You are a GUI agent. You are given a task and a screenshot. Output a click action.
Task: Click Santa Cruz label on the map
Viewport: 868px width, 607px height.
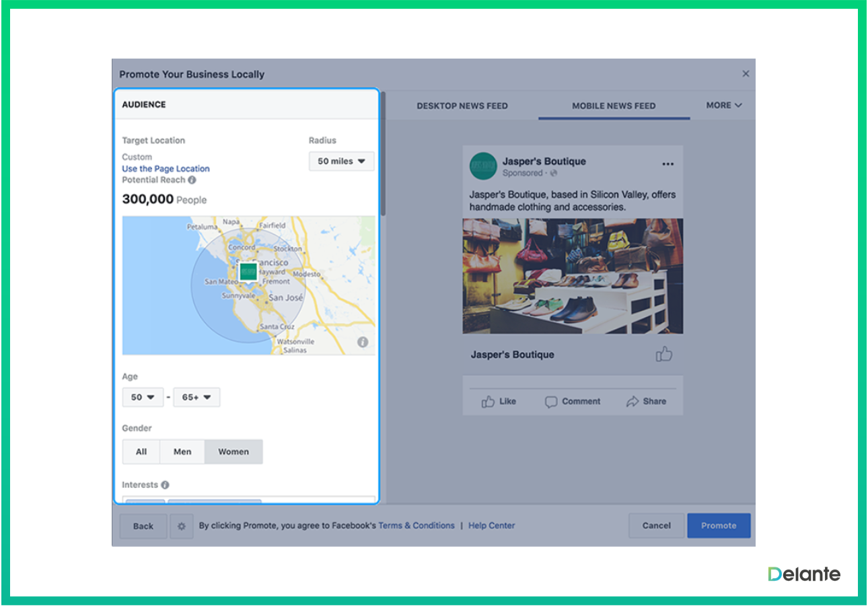pyautogui.click(x=278, y=326)
